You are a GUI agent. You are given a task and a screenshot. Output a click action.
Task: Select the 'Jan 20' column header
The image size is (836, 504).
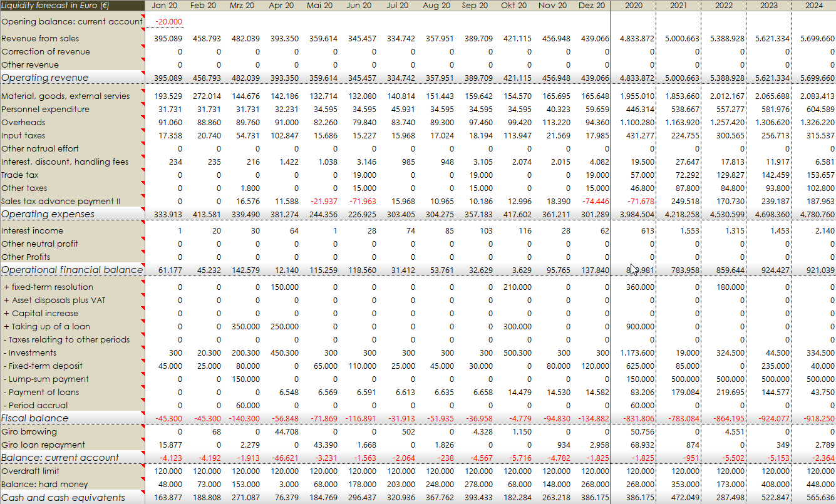pos(165,6)
